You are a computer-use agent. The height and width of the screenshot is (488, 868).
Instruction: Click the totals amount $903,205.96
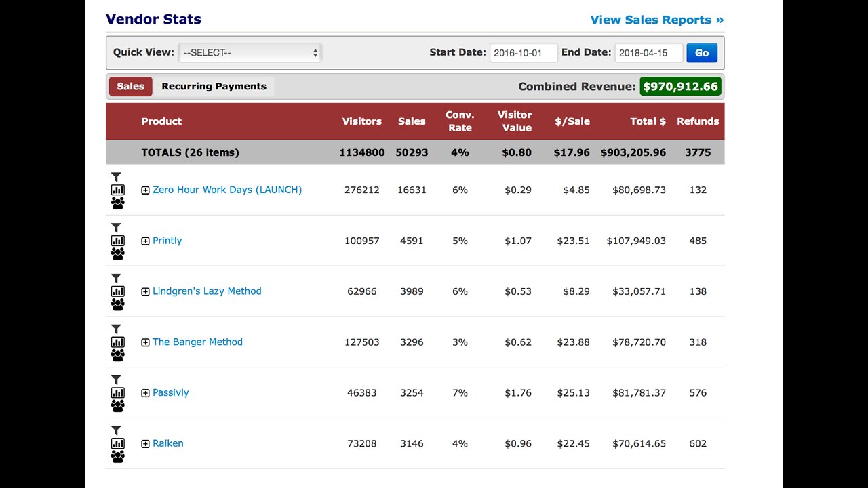pyautogui.click(x=633, y=152)
